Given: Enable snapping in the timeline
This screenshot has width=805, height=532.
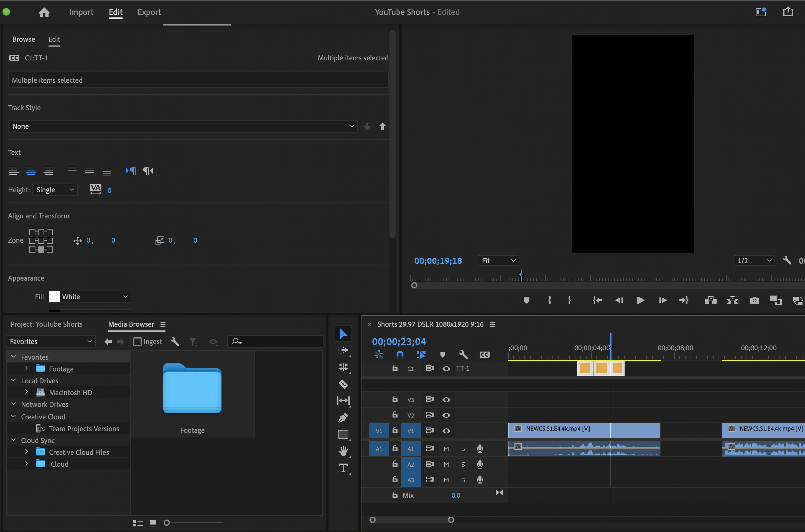Looking at the screenshot, I should (400, 355).
